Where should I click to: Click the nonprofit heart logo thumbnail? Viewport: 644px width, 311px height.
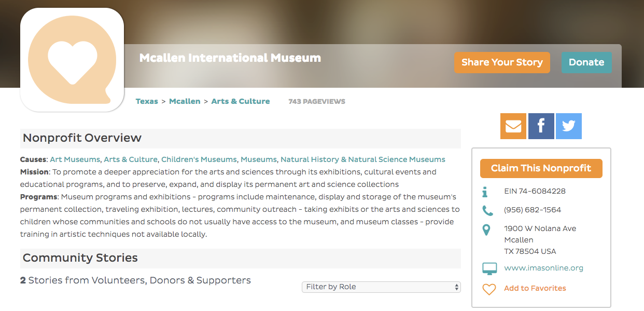pyautogui.click(x=72, y=60)
